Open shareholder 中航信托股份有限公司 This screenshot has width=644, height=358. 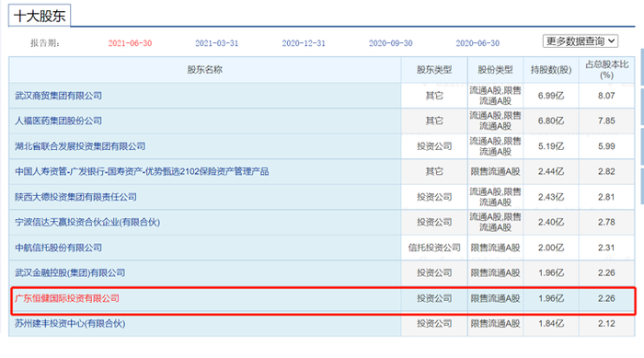(x=58, y=248)
